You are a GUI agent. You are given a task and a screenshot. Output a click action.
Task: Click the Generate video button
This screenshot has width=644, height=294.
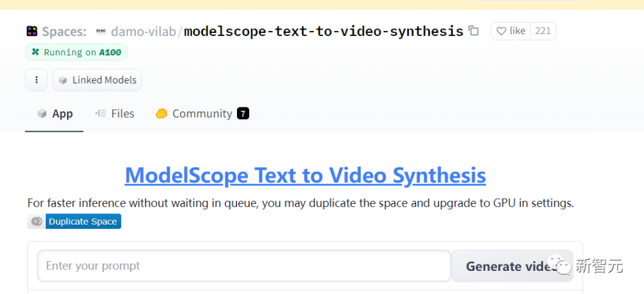pos(511,266)
